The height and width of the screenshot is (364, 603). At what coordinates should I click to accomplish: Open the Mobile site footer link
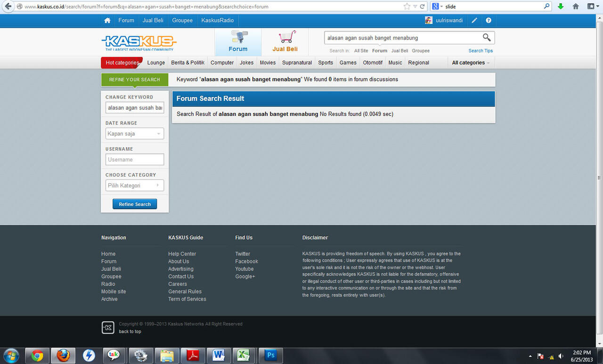[114, 291]
